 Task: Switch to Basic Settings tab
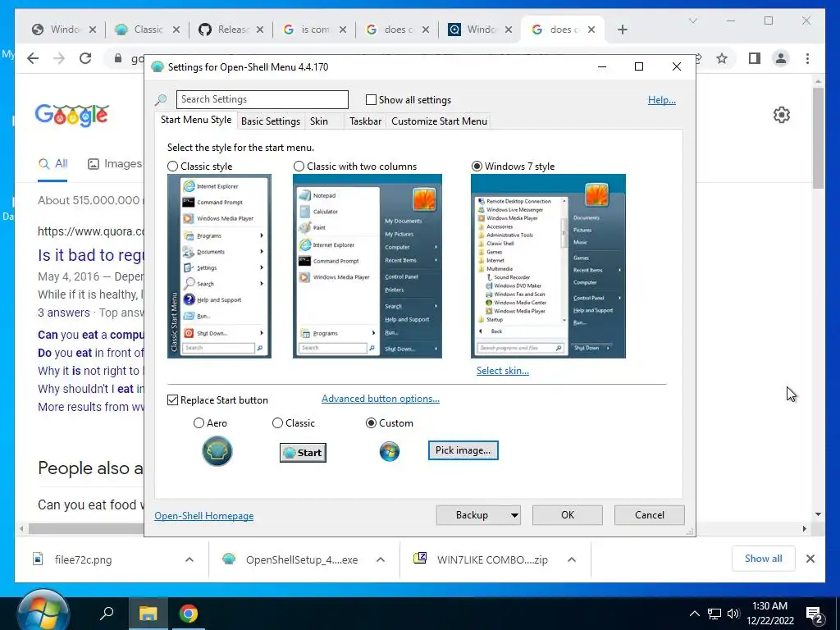(271, 121)
